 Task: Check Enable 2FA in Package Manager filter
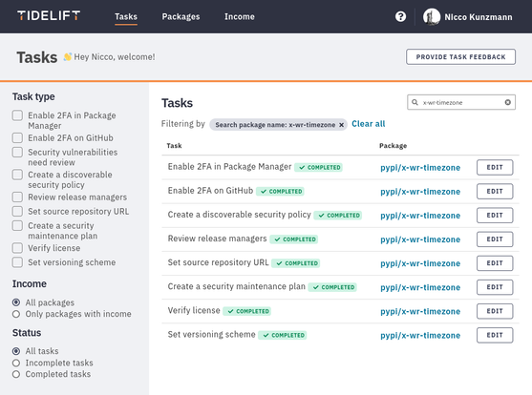point(17,115)
